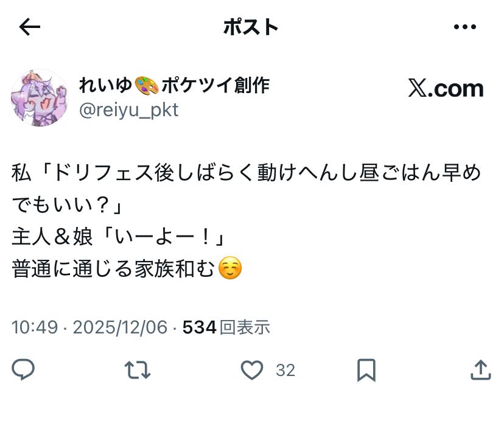Click the relieved face emoji
This screenshot has height=432, width=504.
click(x=230, y=268)
